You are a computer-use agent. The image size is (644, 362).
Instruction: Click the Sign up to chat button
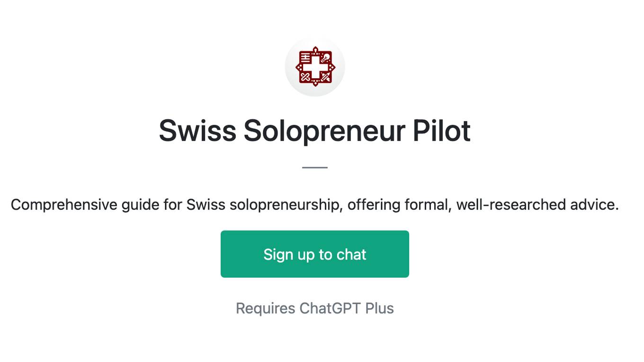pyautogui.click(x=315, y=254)
